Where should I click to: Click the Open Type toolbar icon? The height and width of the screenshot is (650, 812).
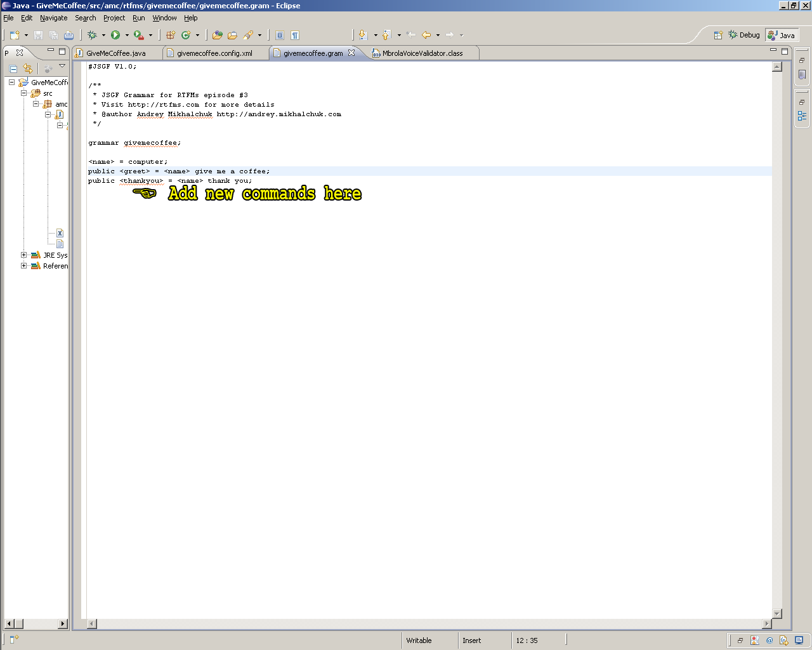coord(218,36)
